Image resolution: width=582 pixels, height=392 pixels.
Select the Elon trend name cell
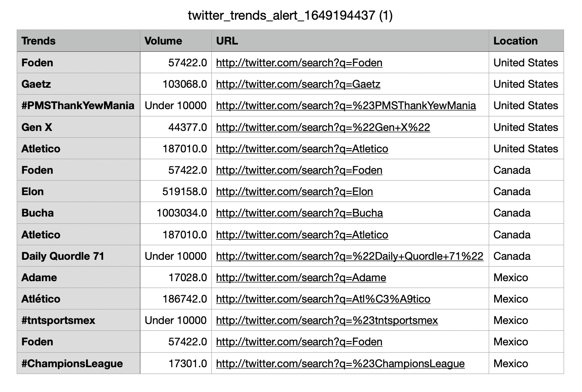(78, 192)
